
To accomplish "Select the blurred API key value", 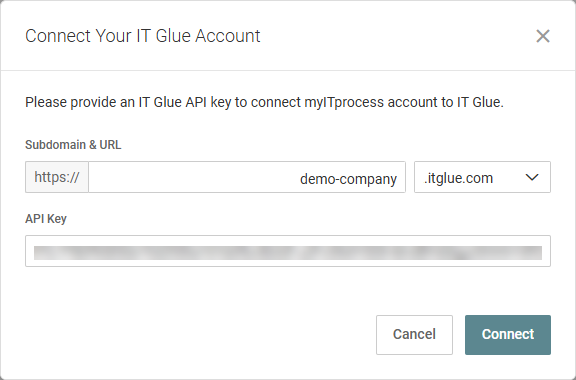I will (288, 253).
